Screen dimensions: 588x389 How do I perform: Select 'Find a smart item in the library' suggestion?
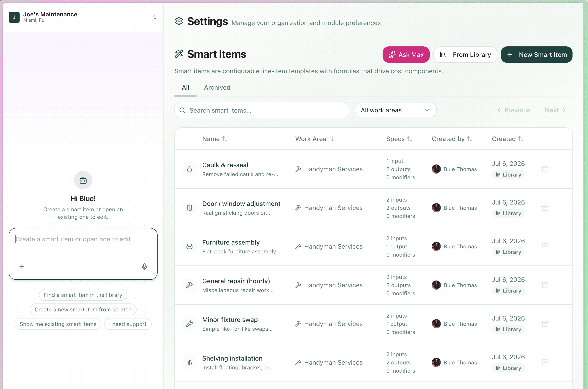pyautogui.click(x=83, y=295)
